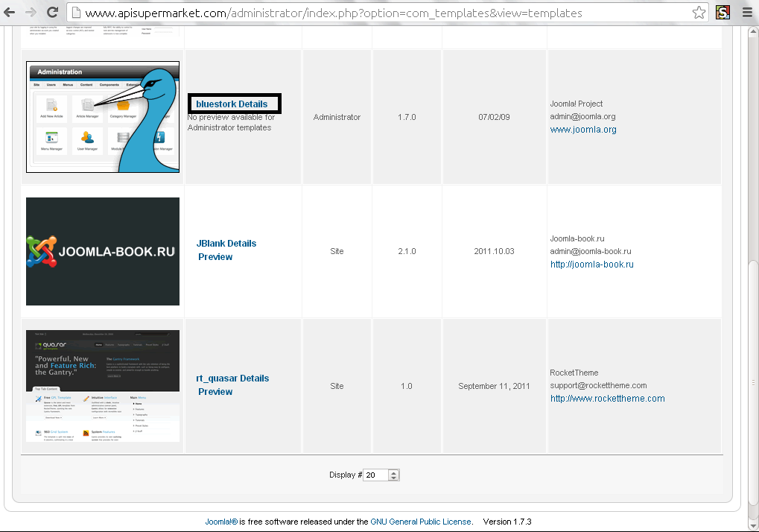Open the bluestork Details link
Image resolution: width=759 pixels, height=532 pixels.
point(232,104)
